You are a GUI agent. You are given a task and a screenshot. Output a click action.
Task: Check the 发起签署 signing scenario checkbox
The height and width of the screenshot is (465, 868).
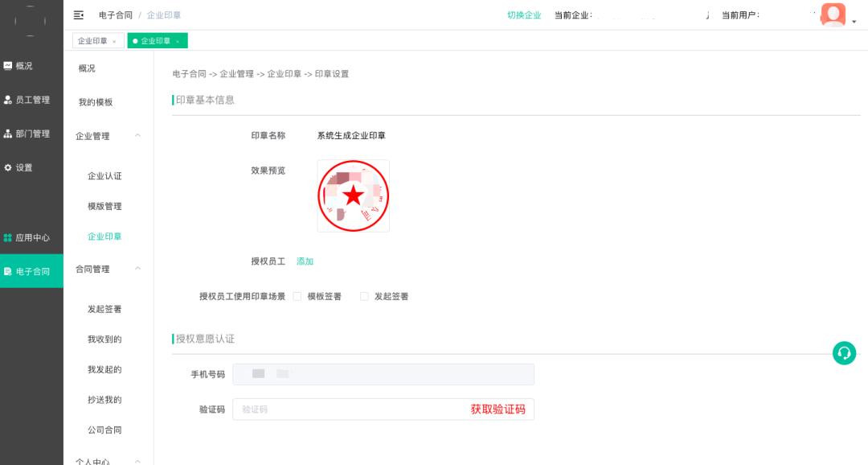pyautogui.click(x=364, y=296)
